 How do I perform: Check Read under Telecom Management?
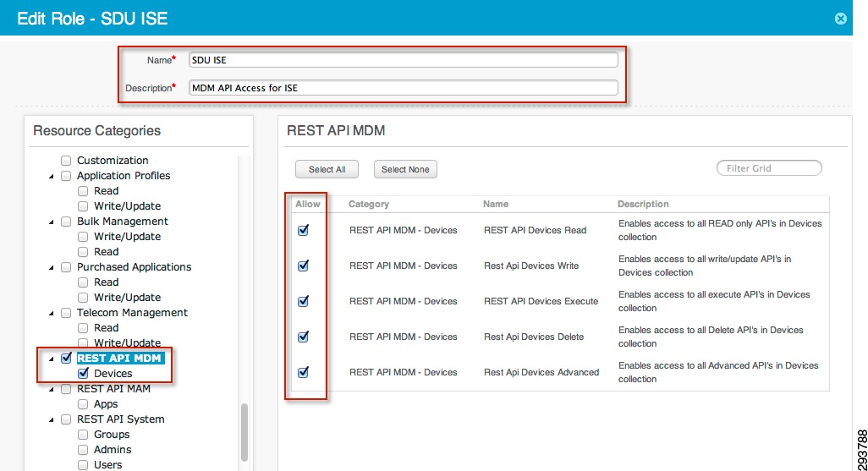tap(82, 328)
